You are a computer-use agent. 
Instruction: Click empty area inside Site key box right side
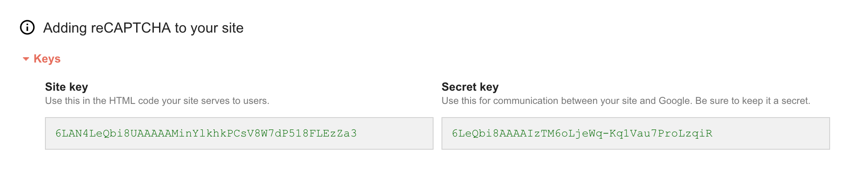pyautogui.click(x=397, y=133)
